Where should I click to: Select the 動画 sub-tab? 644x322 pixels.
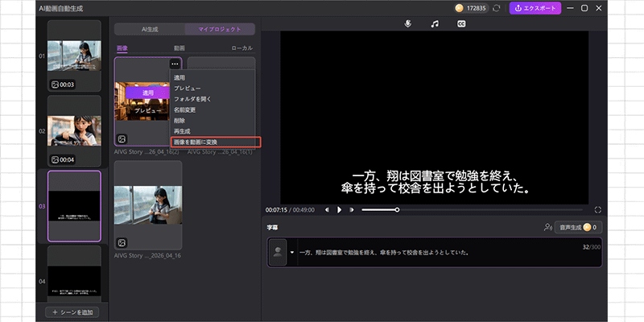click(179, 48)
